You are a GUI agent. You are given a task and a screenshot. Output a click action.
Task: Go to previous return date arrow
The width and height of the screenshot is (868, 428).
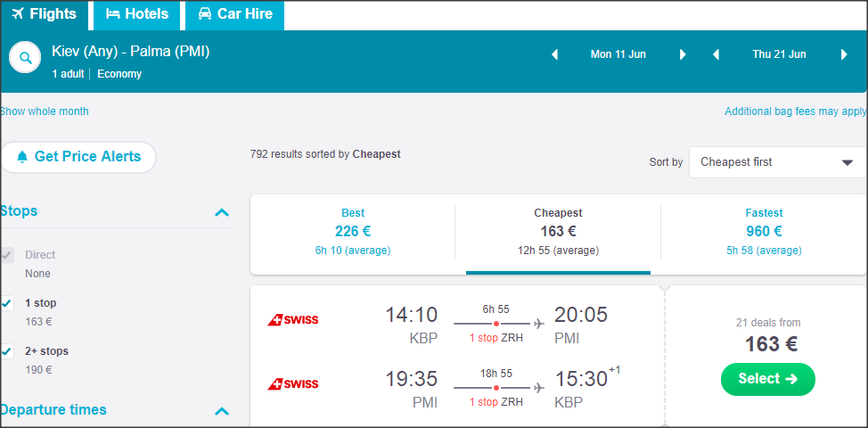(x=716, y=54)
